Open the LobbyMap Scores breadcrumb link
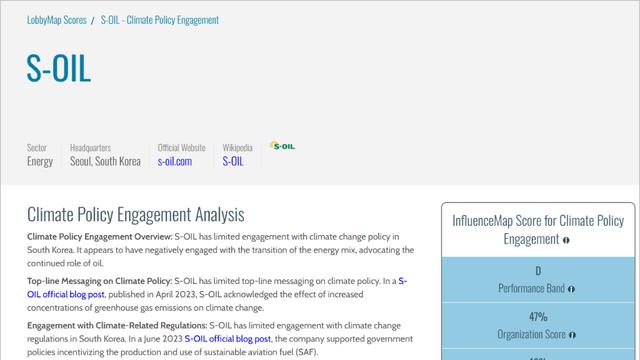Viewport: 640px width, 360px height. coord(57,20)
